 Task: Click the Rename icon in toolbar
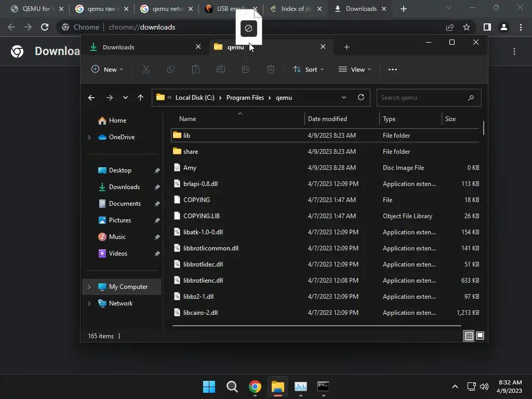point(220,69)
